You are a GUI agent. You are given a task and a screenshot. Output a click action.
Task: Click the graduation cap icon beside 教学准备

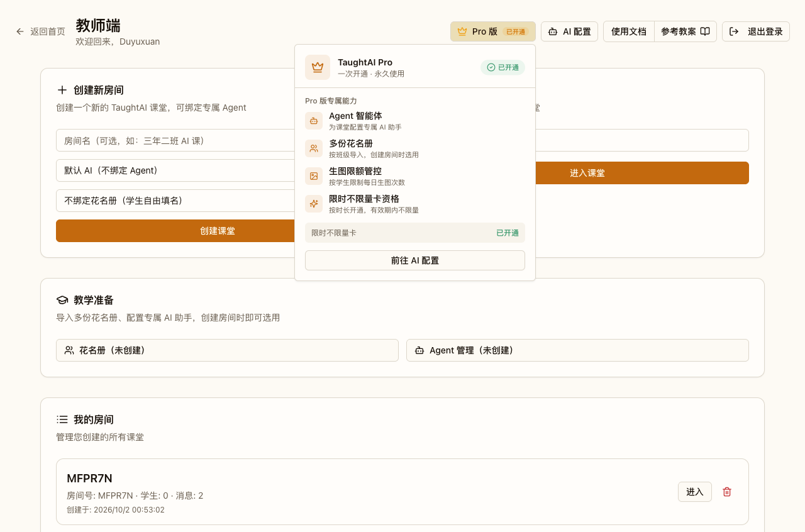coord(62,300)
